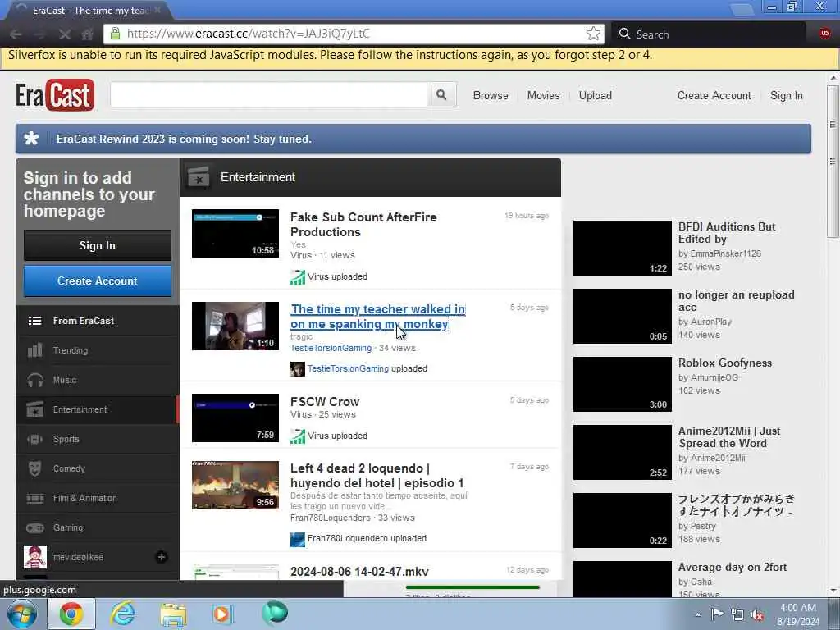Open Chrome from taskbar
Image resolution: width=840 pixels, height=630 pixels.
(71, 614)
